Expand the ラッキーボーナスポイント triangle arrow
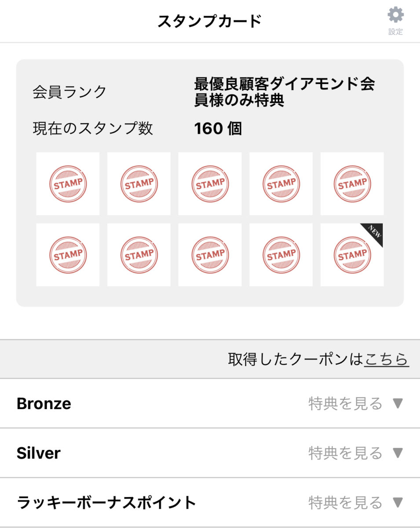The image size is (420, 528). pyautogui.click(x=398, y=502)
